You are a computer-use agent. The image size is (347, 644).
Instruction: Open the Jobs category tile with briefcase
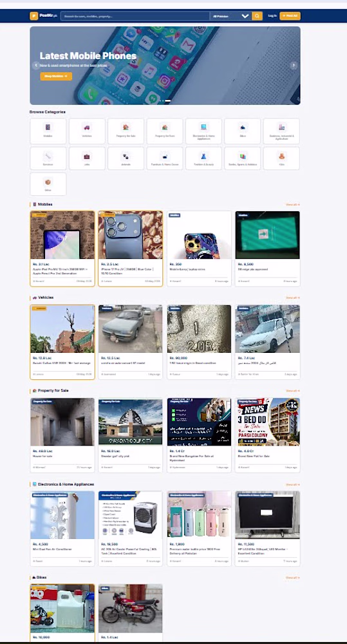point(87,158)
